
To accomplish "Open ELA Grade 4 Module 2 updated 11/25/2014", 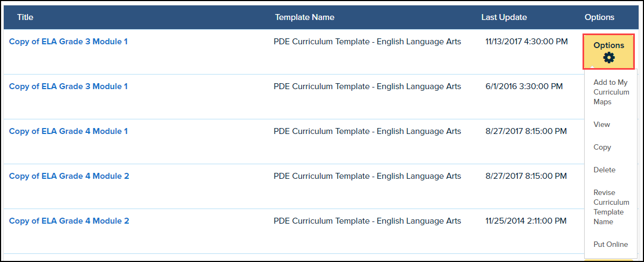I will pos(69,221).
